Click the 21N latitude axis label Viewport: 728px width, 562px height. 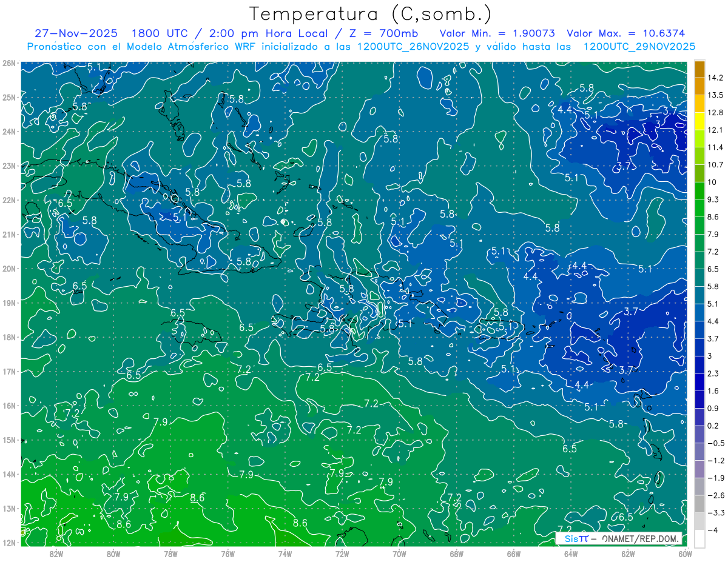click(x=8, y=234)
